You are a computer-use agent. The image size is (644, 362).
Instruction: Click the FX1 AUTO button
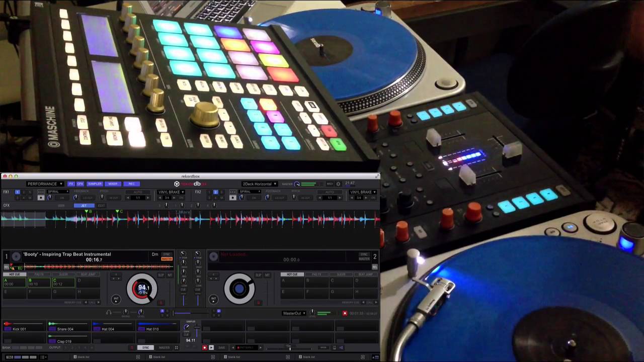pyautogui.click(x=138, y=192)
